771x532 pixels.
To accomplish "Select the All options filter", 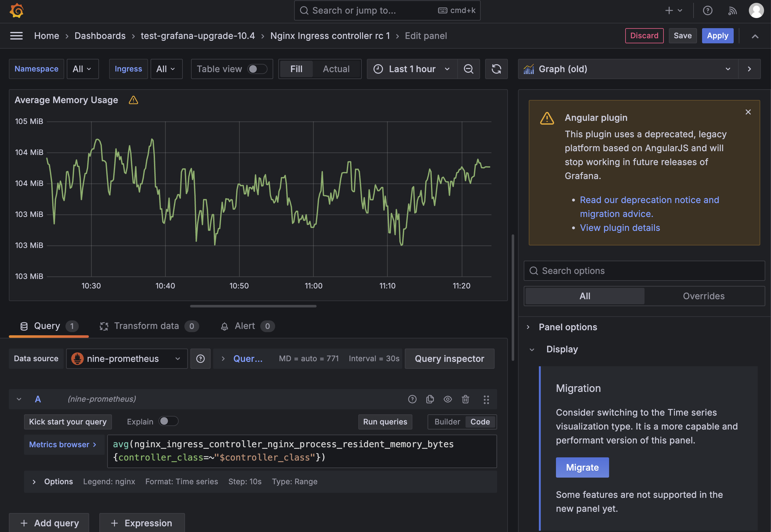I will point(584,296).
